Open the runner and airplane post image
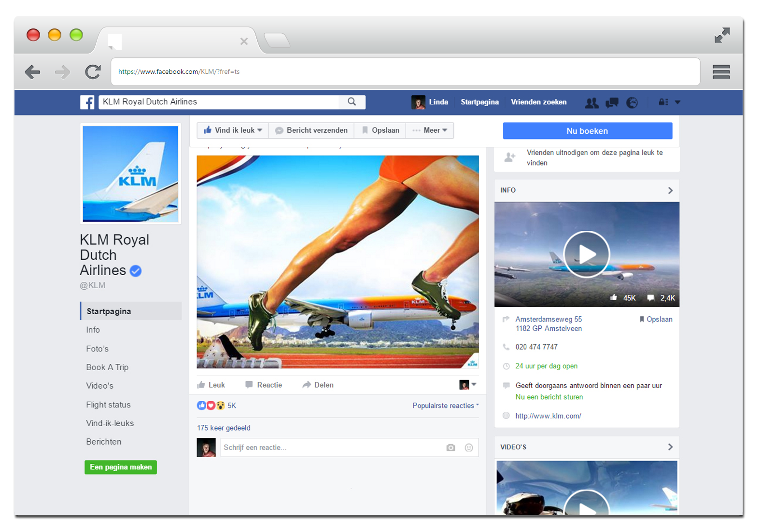Screen dimensions: 760x532 tap(338, 262)
